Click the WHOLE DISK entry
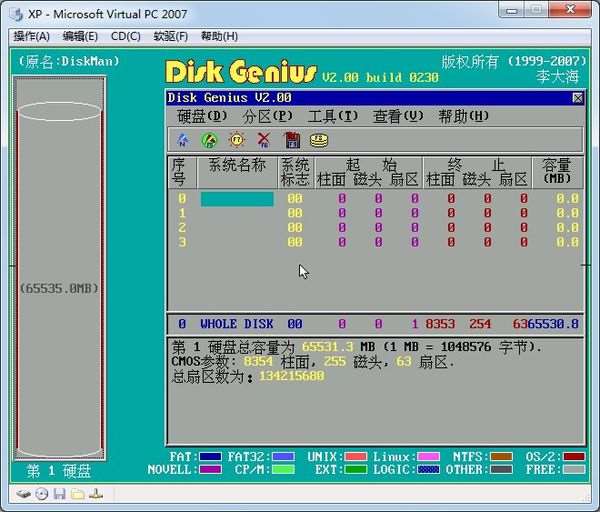The image size is (600, 512). coord(236,324)
